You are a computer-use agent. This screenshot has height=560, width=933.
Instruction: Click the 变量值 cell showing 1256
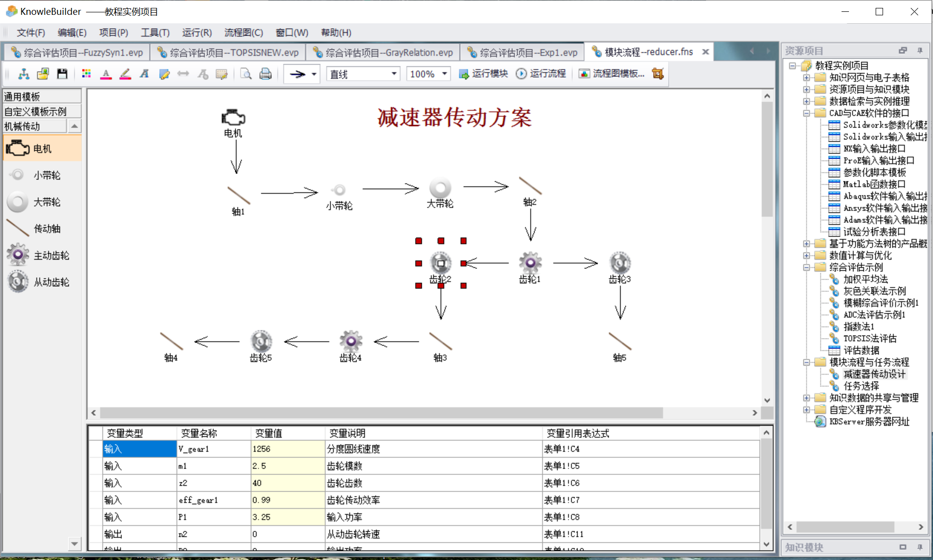coord(287,449)
